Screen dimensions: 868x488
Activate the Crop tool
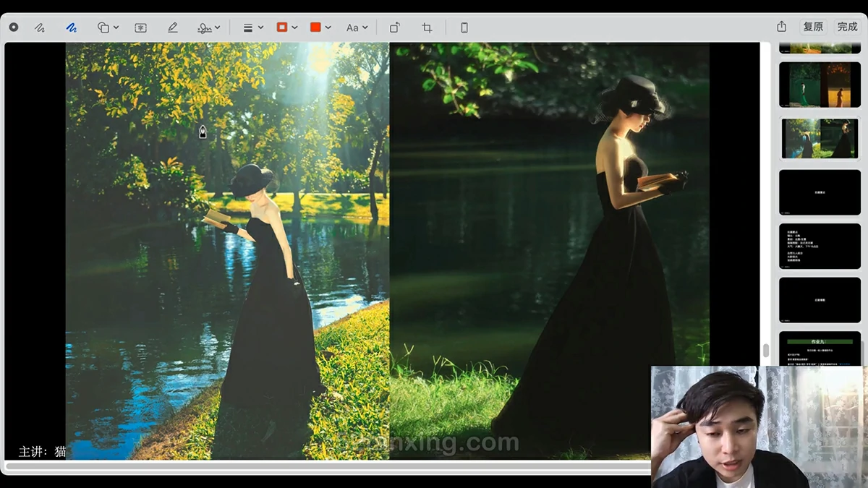(x=427, y=27)
